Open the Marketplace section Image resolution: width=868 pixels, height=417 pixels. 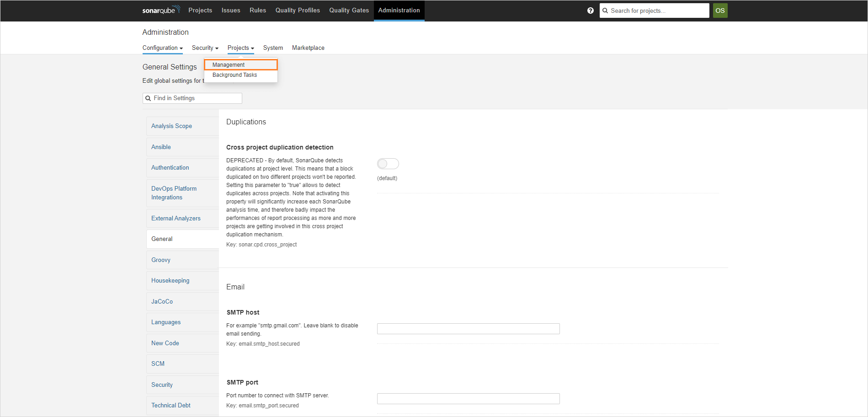coord(308,48)
